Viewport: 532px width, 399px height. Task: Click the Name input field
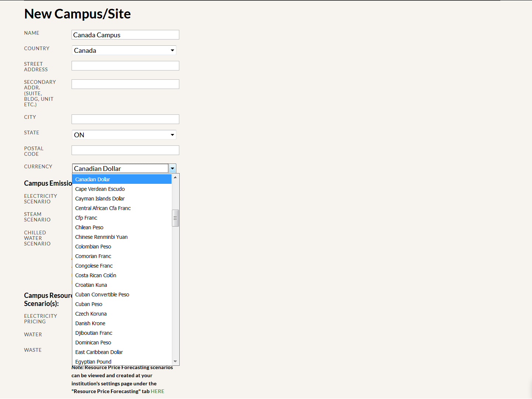pos(125,35)
